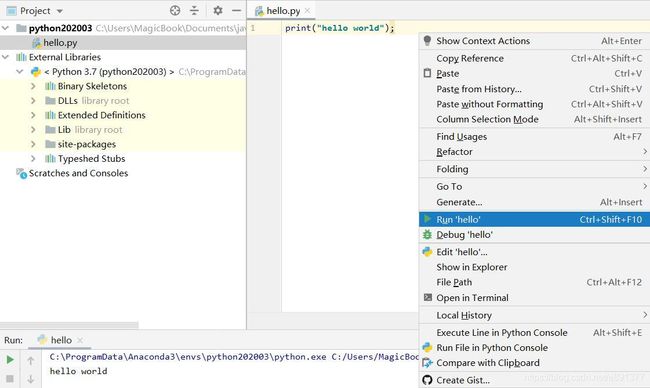Click the up arrow in Run panel
The height and width of the screenshot is (388, 650).
(x=31, y=361)
